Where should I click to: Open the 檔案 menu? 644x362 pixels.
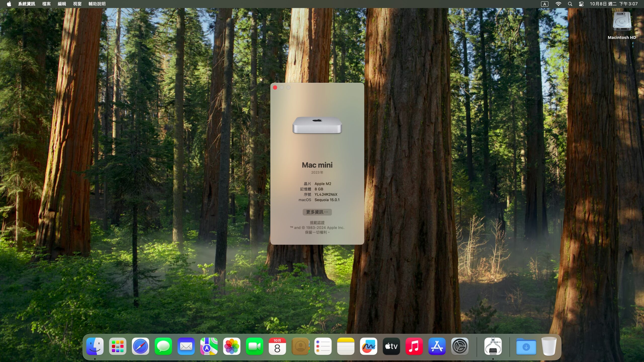tap(46, 4)
